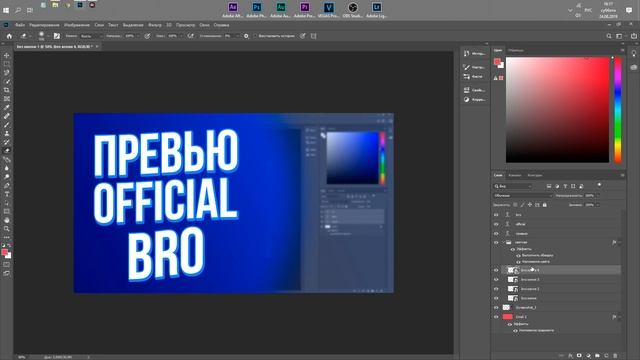640x360 pixels.
Task: Click the symmetry paint icon in options bar
Action: tap(313, 36)
